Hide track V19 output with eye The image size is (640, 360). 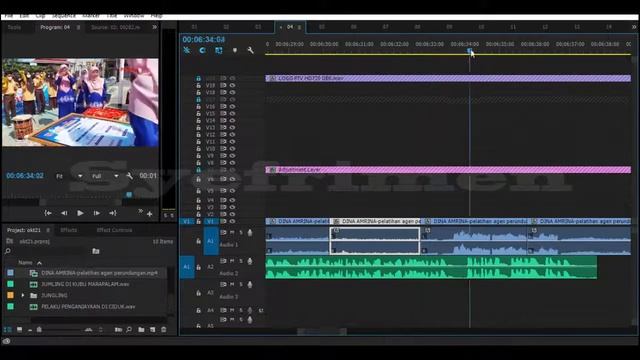click(233, 85)
